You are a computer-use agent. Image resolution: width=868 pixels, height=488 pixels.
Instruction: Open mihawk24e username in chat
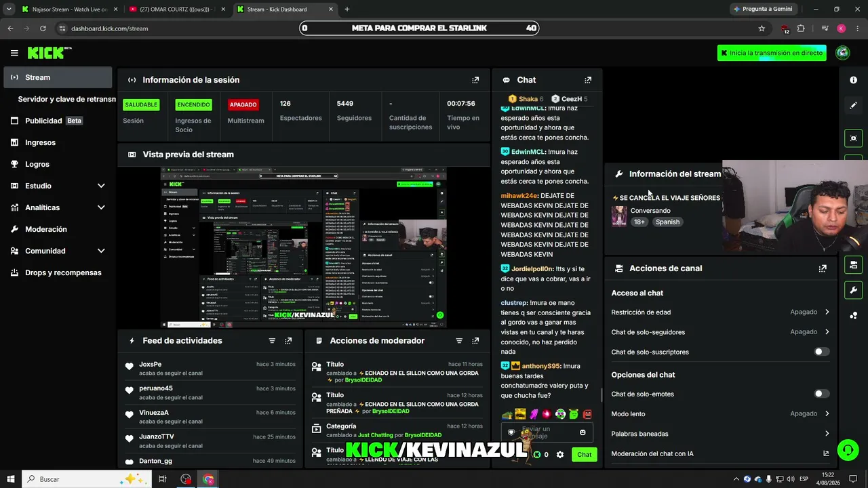[519, 196]
